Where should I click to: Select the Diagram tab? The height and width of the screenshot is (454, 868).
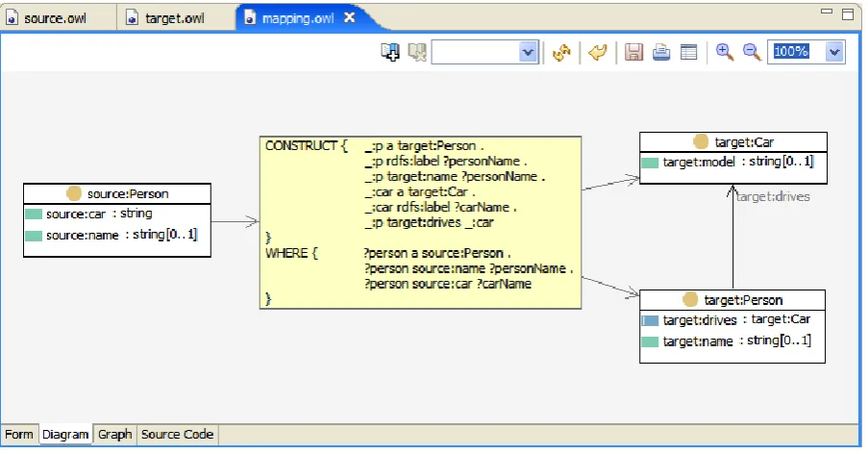pyautogui.click(x=65, y=435)
